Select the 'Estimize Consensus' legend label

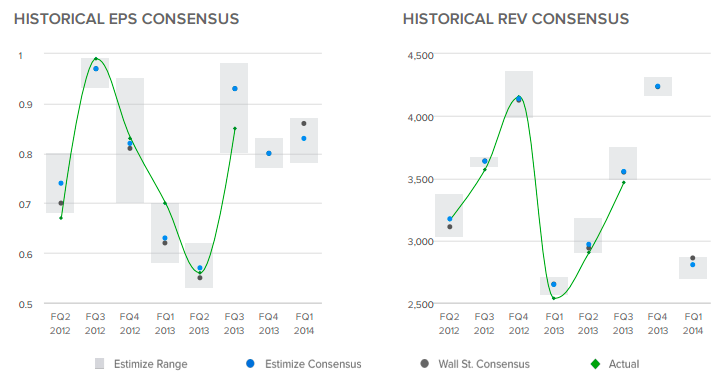point(313,364)
